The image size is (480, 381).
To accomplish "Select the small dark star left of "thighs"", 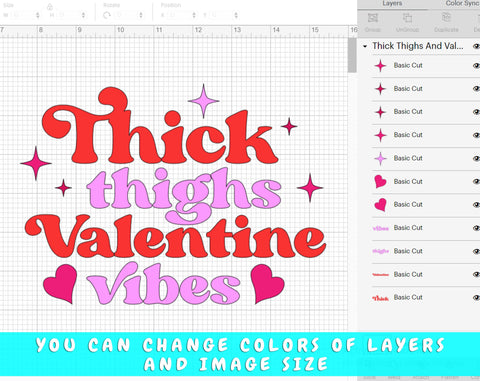I will 63,188.
